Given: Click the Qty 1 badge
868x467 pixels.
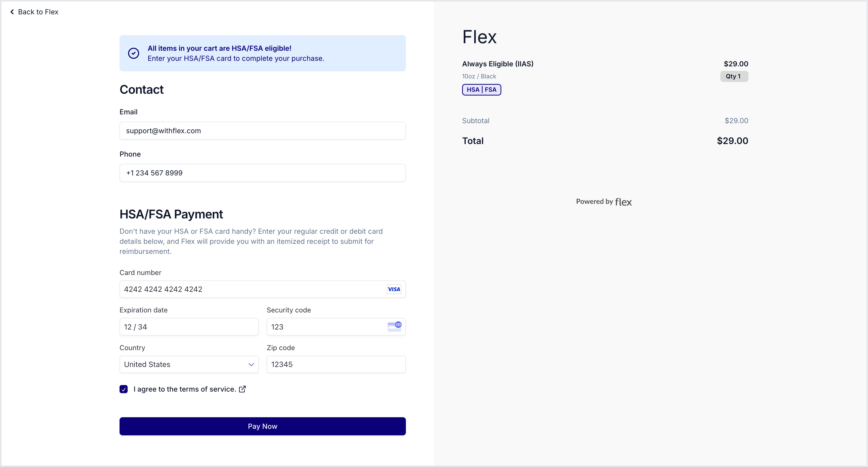Looking at the screenshot, I should pyautogui.click(x=734, y=76).
